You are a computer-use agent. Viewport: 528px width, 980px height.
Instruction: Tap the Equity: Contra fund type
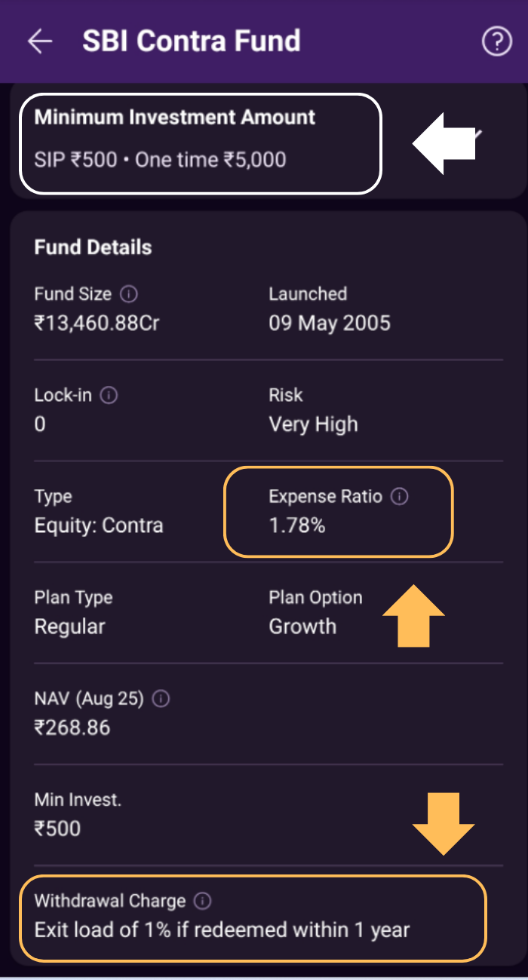(x=99, y=525)
